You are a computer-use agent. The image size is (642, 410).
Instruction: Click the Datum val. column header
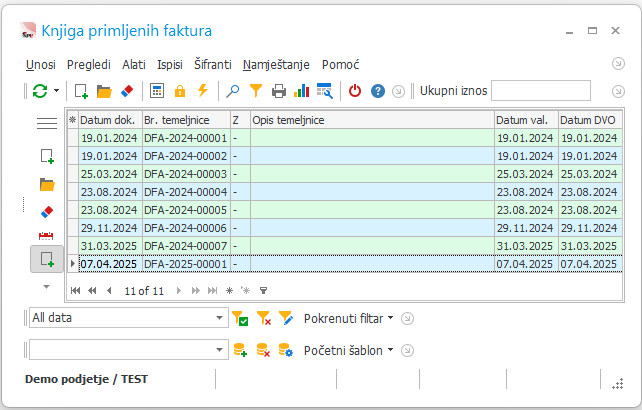click(x=526, y=120)
